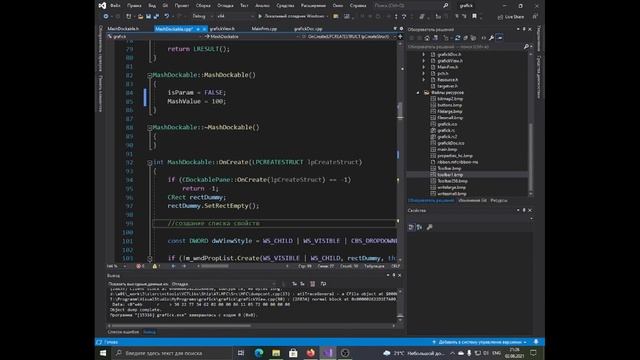
Task: Click Add to Source Control in status bar
Action: point(479,342)
